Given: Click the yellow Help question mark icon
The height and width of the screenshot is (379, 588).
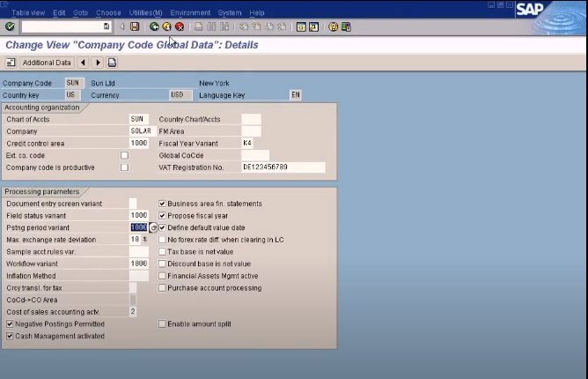Looking at the screenshot, I should (x=333, y=26).
